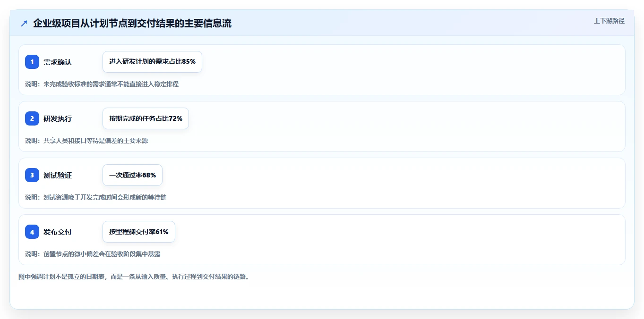This screenshot has width=644, height=319.
Task: Click the title 企业级项目从计划节点到交付结果的主要信息流
Action: pyautogui.click(x=132, y=23)
